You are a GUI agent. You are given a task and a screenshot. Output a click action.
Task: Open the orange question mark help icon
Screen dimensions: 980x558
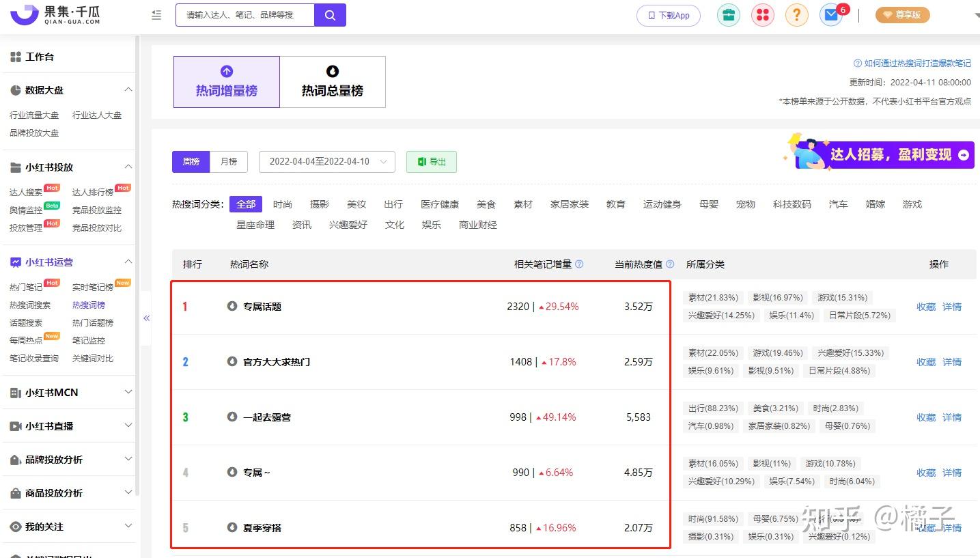[796, 15]
